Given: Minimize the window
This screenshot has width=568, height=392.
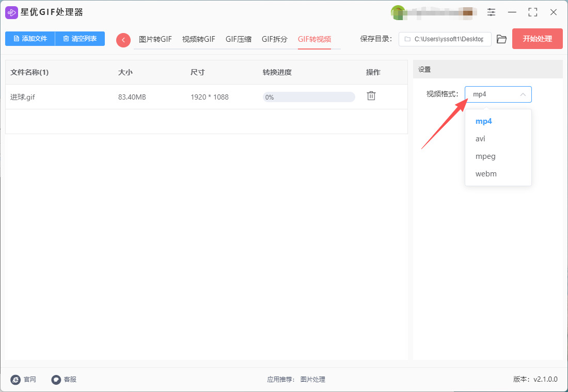Looking at the screenshot, I should [512, 12].
